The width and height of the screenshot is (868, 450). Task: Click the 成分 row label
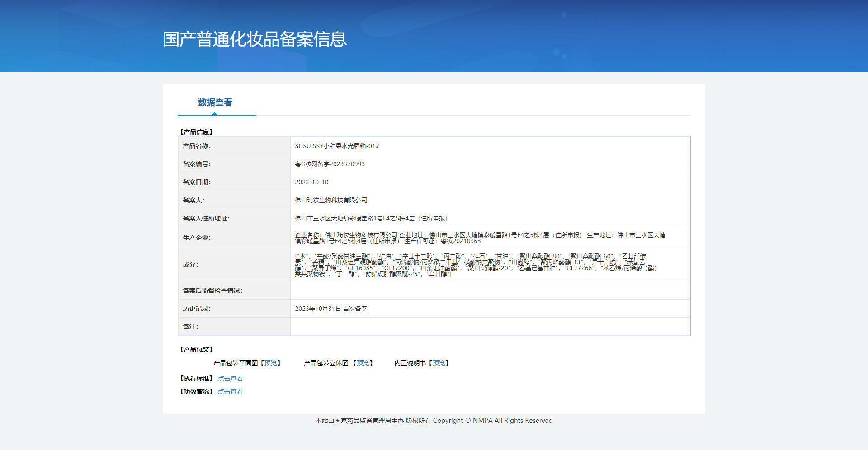coord(190,265)
